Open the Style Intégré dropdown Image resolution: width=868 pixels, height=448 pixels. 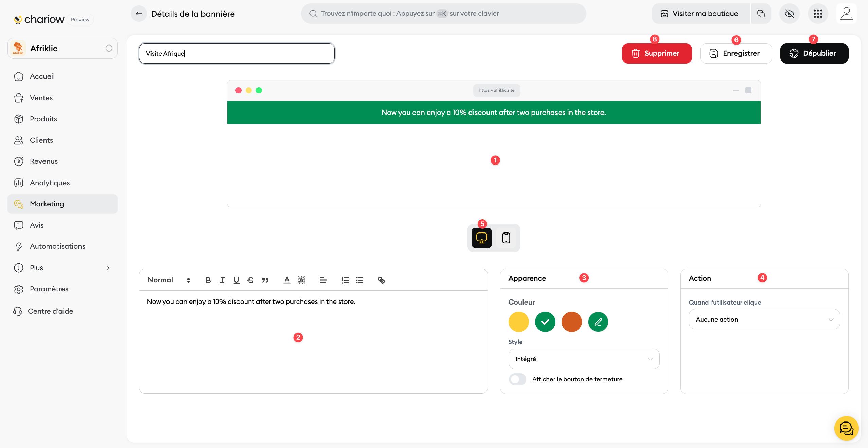coord(584,359)
